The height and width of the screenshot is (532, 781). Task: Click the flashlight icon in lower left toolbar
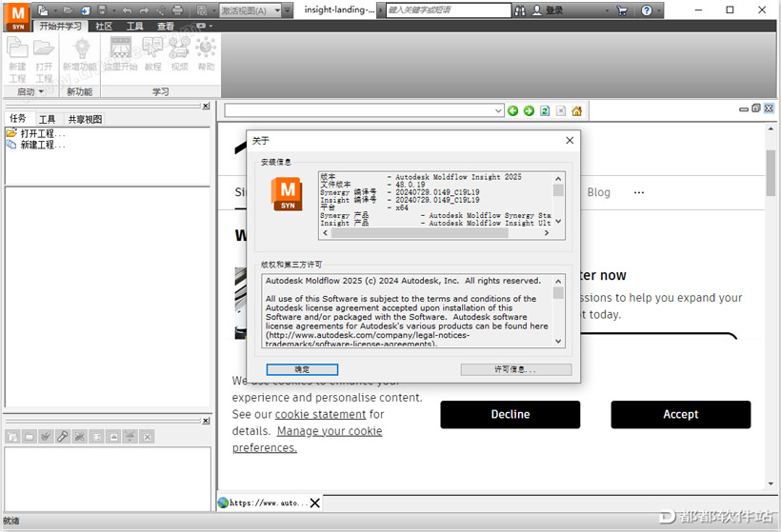pos(63,437)
